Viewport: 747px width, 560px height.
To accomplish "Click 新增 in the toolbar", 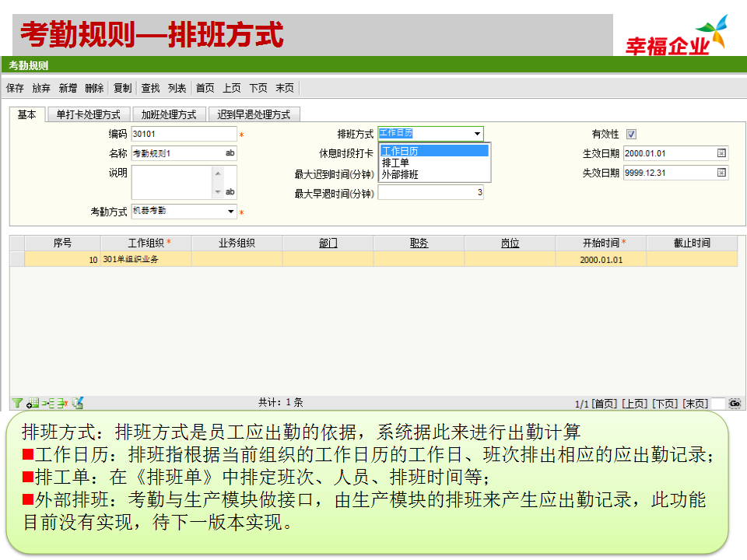I will pyautogui.click(x=68, y=88).
